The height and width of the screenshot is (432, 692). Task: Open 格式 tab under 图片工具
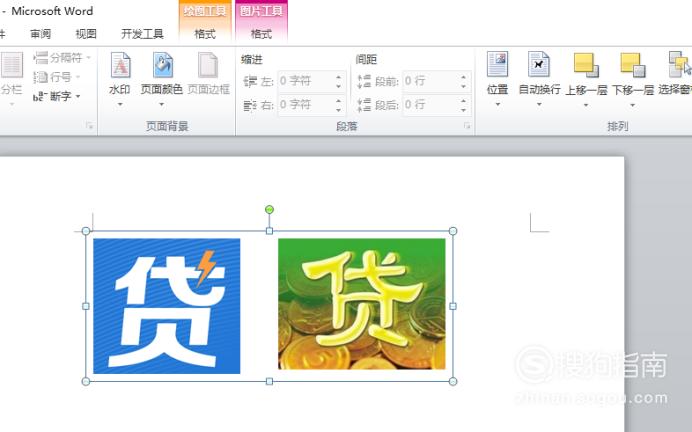pyautogui.click(x=261, y=34)
